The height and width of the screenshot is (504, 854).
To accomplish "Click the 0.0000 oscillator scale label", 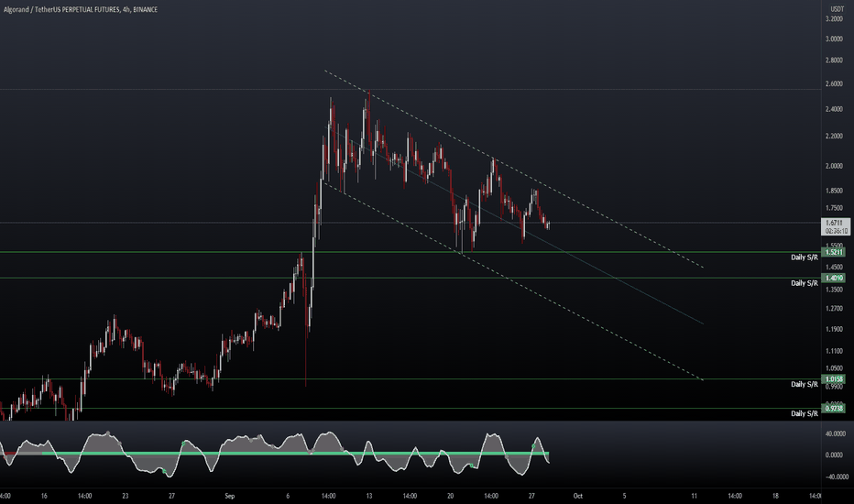I will 835,455.
